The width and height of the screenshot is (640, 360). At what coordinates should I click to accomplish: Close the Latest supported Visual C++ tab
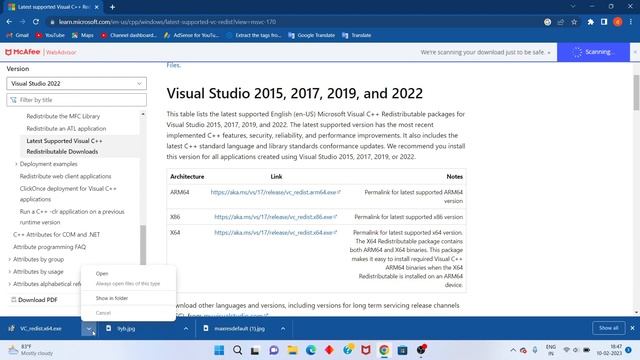coord(96,7)
